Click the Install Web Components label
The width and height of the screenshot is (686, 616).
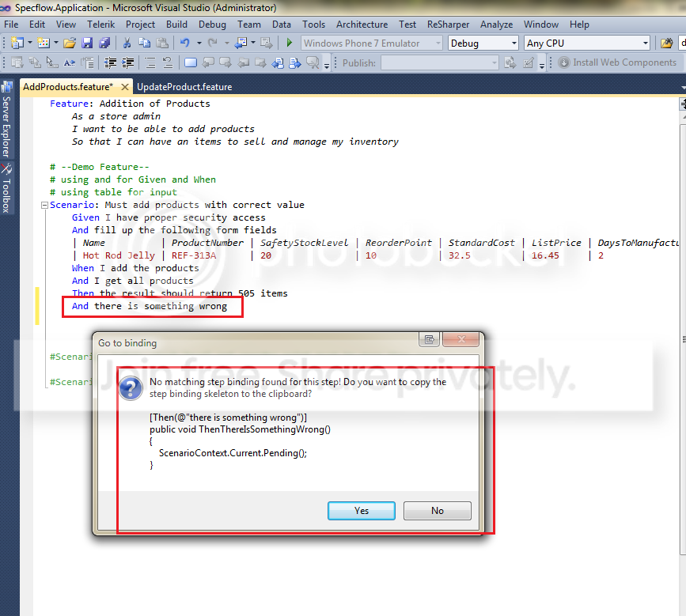coord(624,62)
